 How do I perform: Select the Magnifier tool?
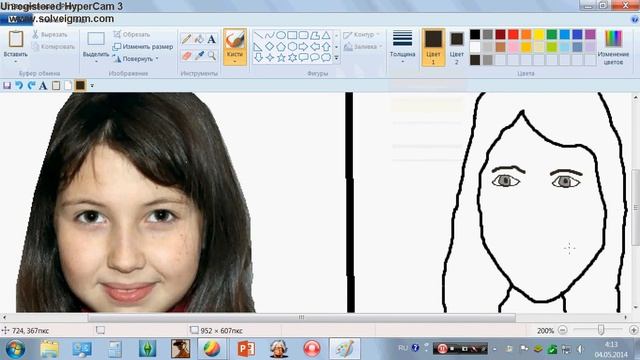pyautogui.click(x=211, y=56)
